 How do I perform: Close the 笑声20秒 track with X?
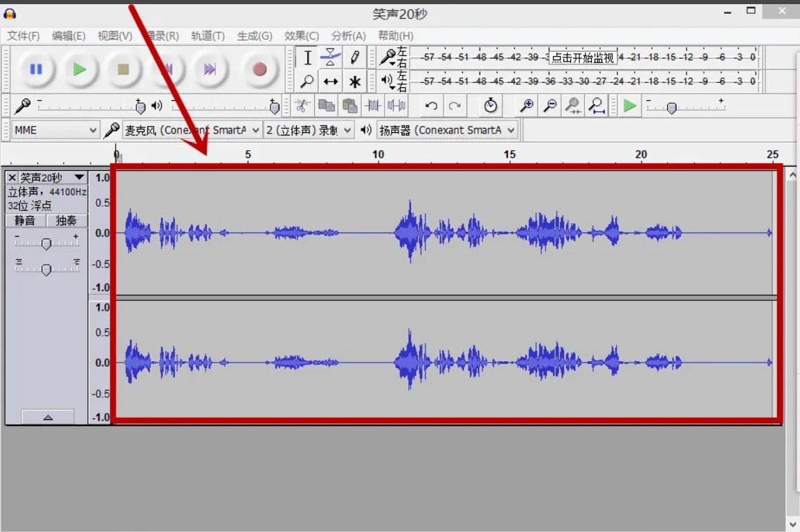(12, 178)
